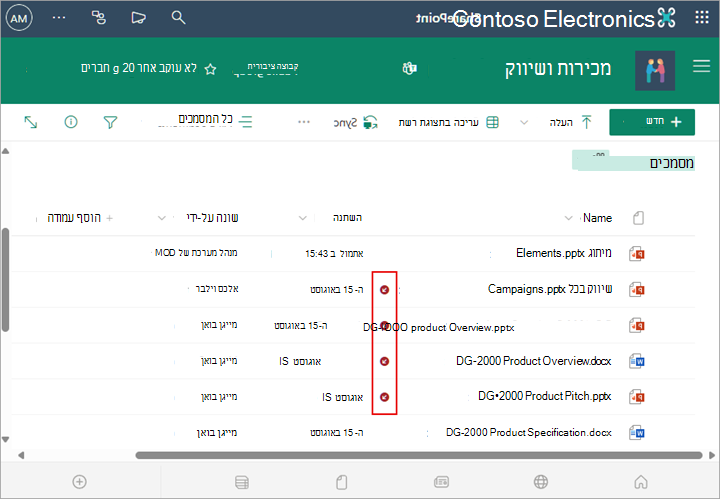Click the scroll down arrow
This screenshot has height=499, width=720.
pos(6,440)
